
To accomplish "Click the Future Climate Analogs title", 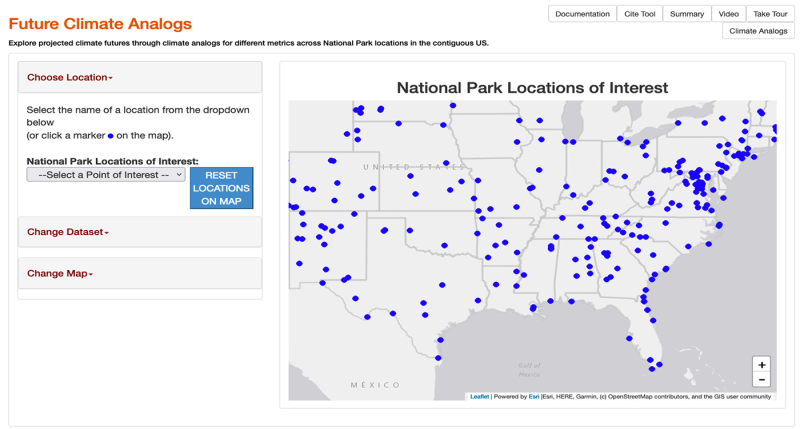I will click(x=100, y=23).
